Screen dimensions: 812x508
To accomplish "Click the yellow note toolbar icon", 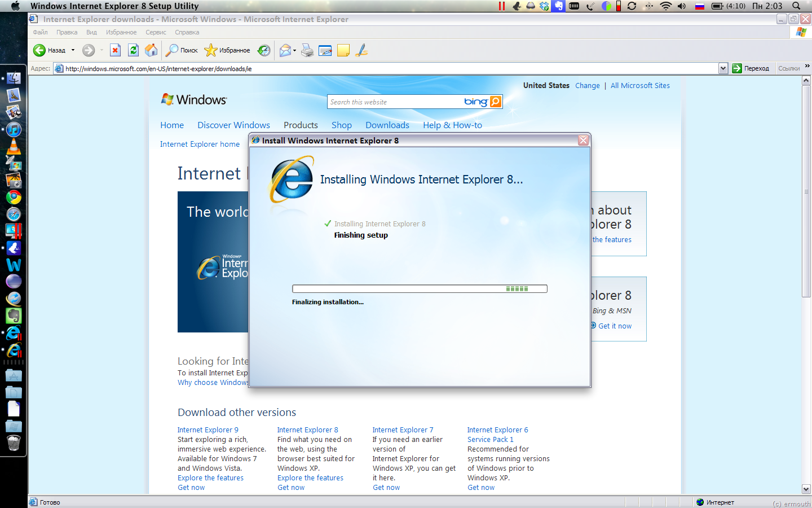I will [343, 50].
